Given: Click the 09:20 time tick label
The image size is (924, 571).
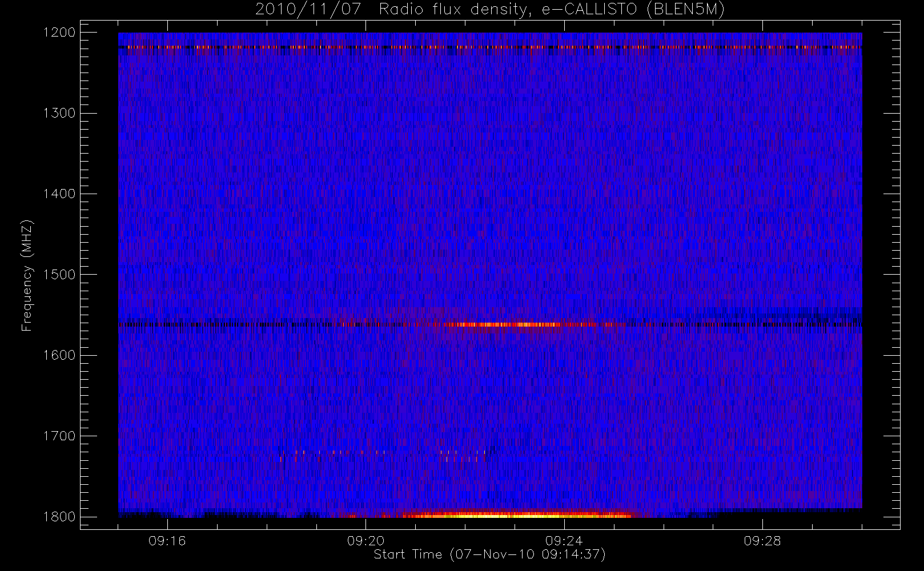Looking at the screenshot, I should pos(365,541).
